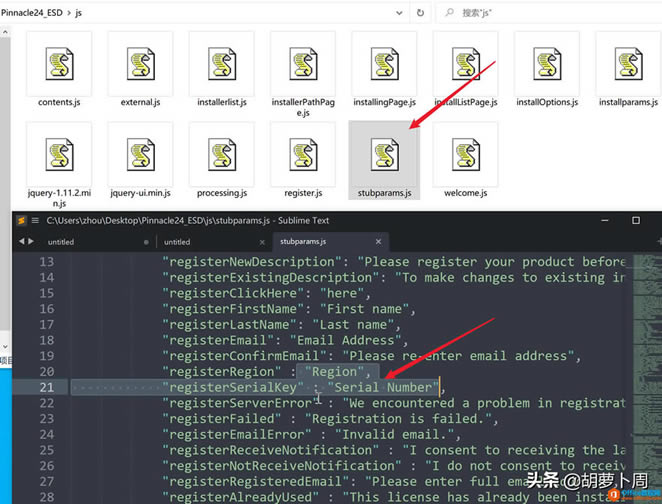Click "registerFirstName" key text
Screen dimensions: 662x504
point(233,309)
